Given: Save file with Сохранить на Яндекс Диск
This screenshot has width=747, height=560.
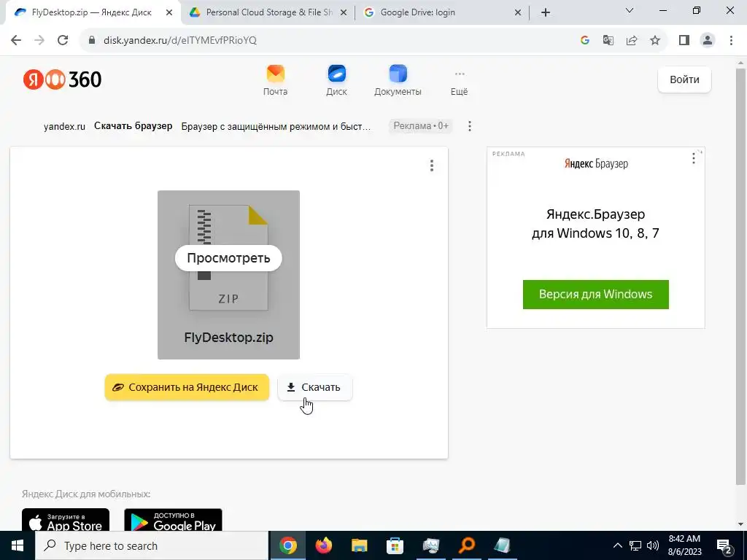Looking at the screenshot, I should pyautogui.click(x=187, y=387).
